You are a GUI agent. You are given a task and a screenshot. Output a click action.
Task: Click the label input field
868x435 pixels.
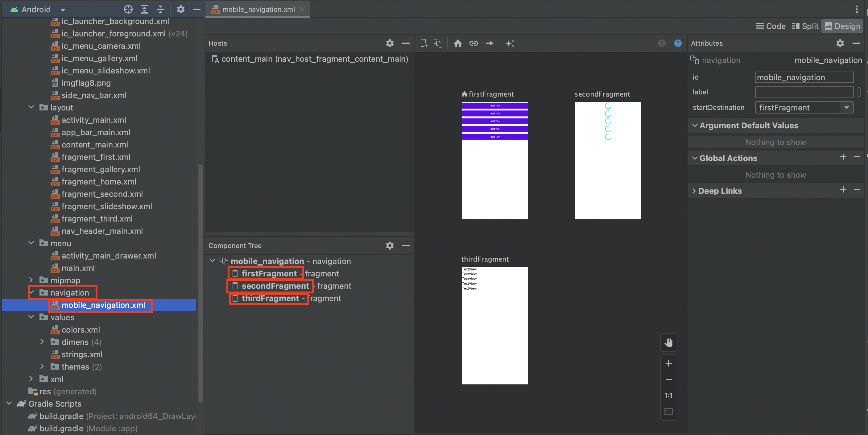tap(804, 92)
